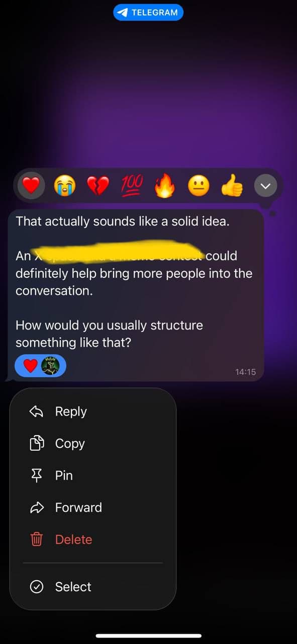Image resolution: width=297 pixels, height=644 pixels.
Task: React with the crying face emoji
Action: [x=64, y=187]
